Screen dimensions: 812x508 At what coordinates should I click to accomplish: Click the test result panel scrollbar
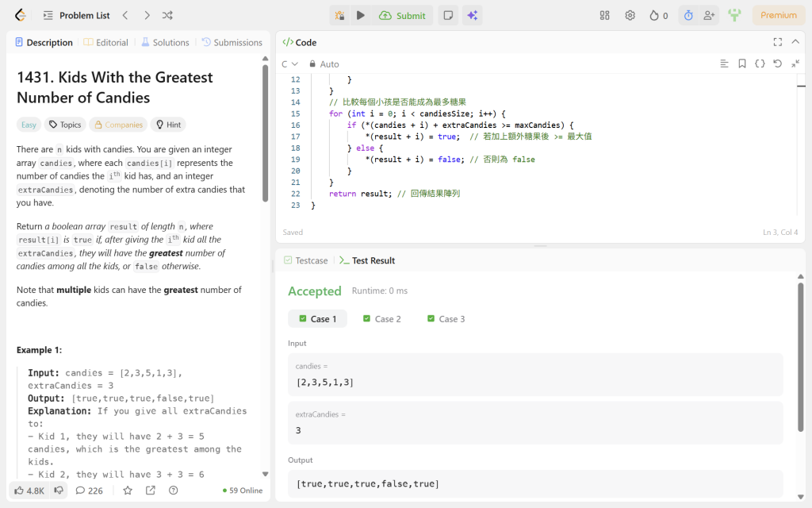(x=801, y=357)
